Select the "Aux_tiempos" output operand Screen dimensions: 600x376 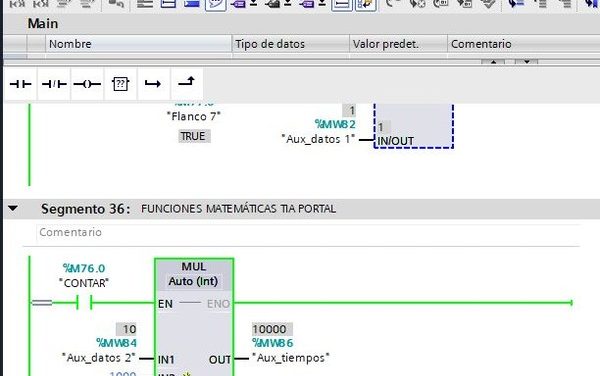291,358
